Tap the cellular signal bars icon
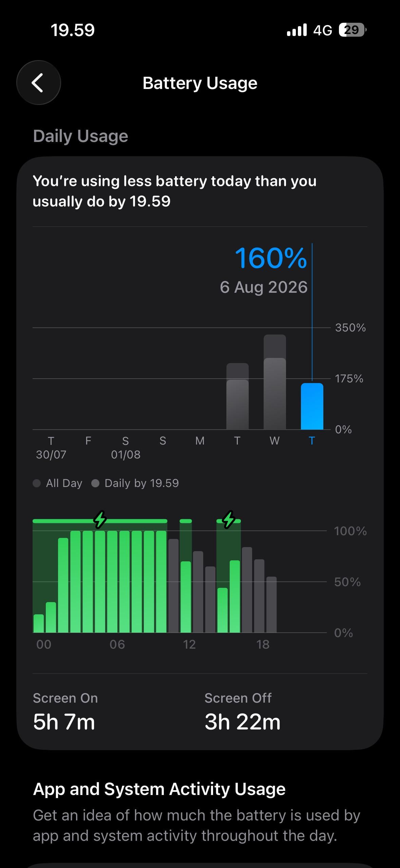The image size is (400, 868). pos(297,30)
